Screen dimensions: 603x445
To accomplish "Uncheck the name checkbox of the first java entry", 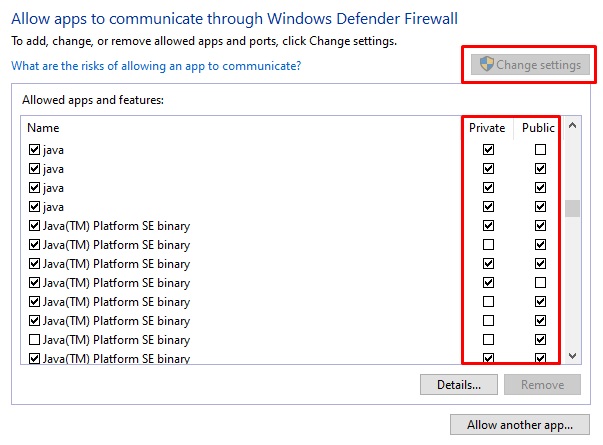I will pyautogui.click(x=35, y=150).
